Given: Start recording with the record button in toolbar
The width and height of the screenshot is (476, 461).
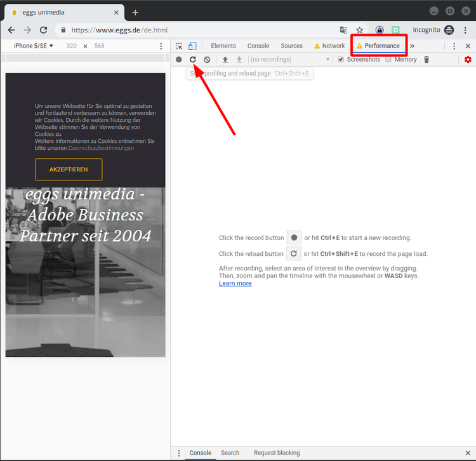Looking at the screenshot, I should coord(179,60).
